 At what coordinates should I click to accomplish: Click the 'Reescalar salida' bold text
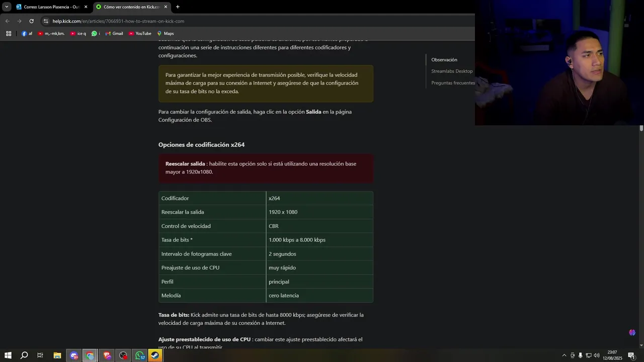[185, 164]
